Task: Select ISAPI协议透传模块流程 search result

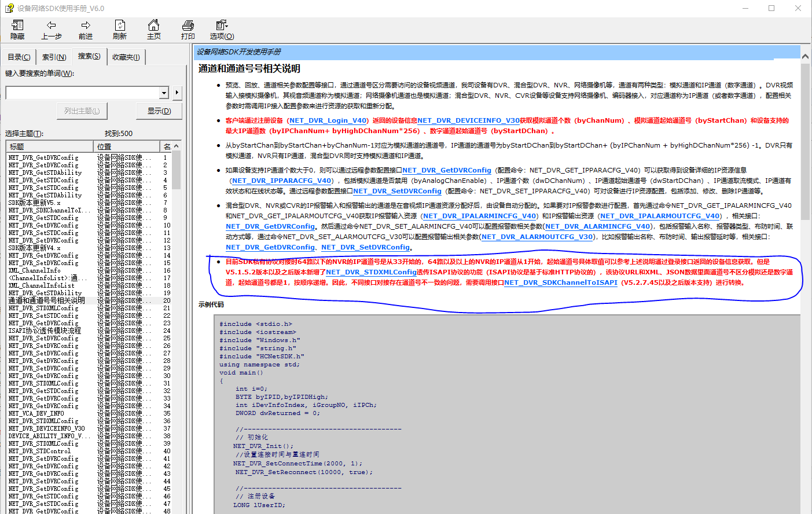Action: pyautogui.click(x=45, y=331)
